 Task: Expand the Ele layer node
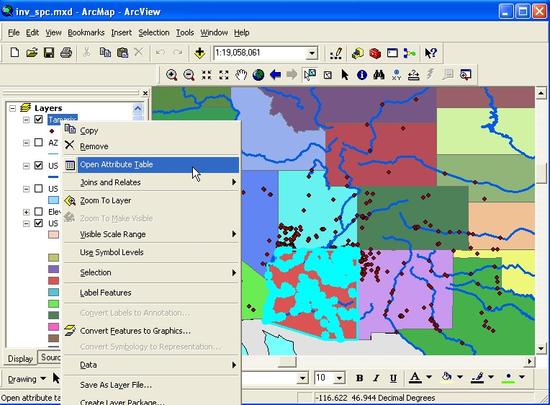pos(26,212)
